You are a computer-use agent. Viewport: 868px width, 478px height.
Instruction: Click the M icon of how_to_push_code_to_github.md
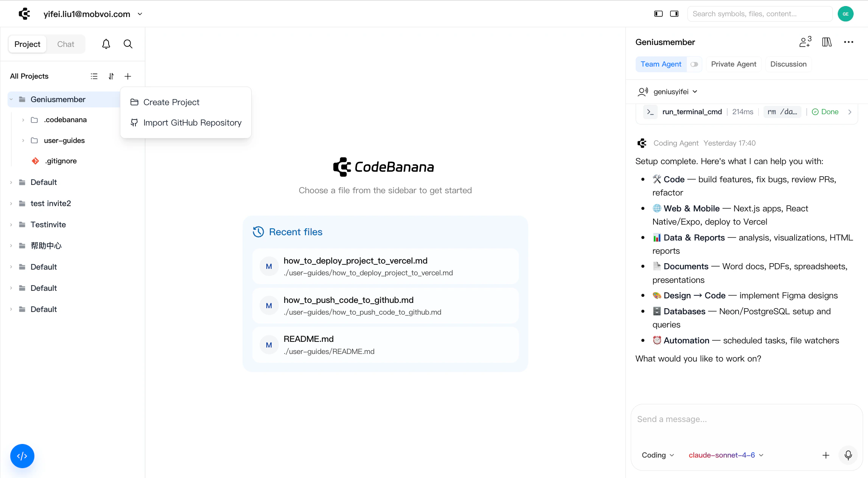click(x=269, y=306)
